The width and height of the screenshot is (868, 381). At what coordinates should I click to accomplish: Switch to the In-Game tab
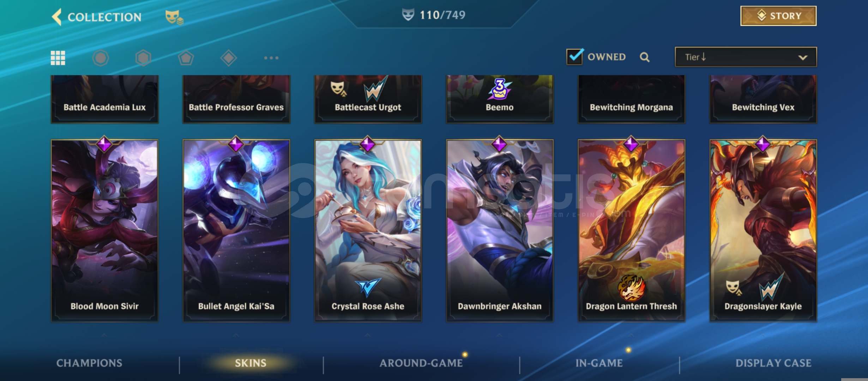[599, 363]
